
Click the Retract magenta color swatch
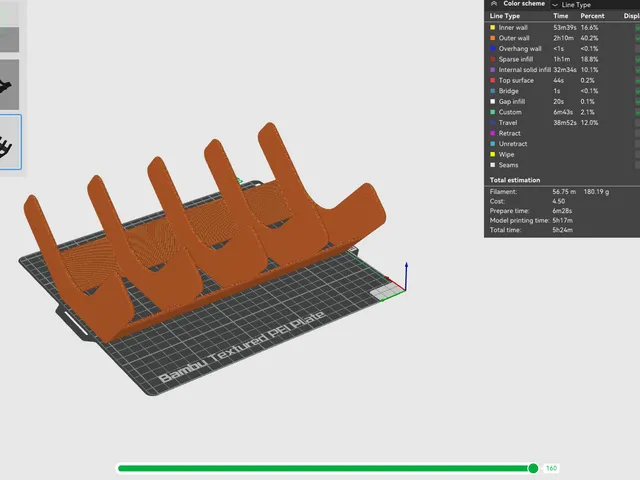point(493,133)
